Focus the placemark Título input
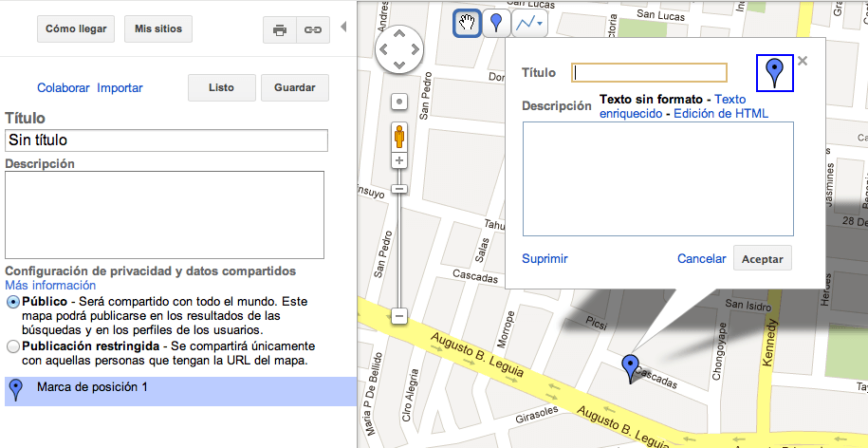The height and width of the screenshot is (448, 868). click(x=649, y=73)
